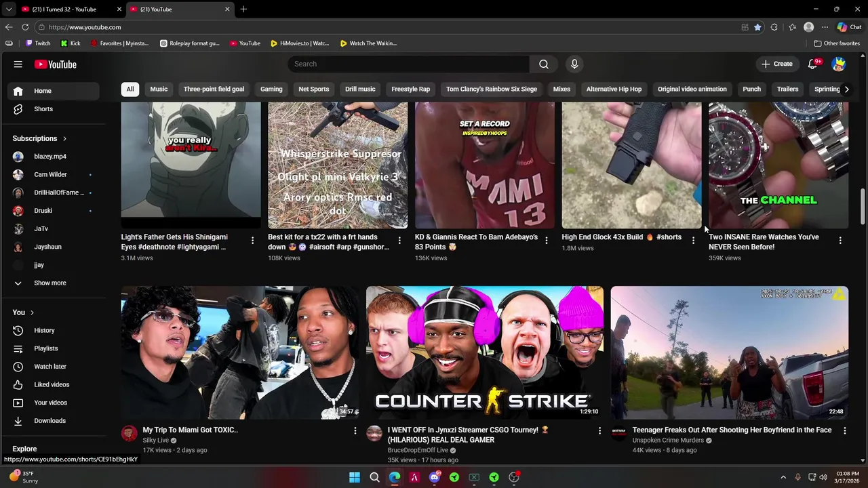This screenshot has width=868, height=488.
Task: Open options for Light's Father short
Action: pos(252,241)
